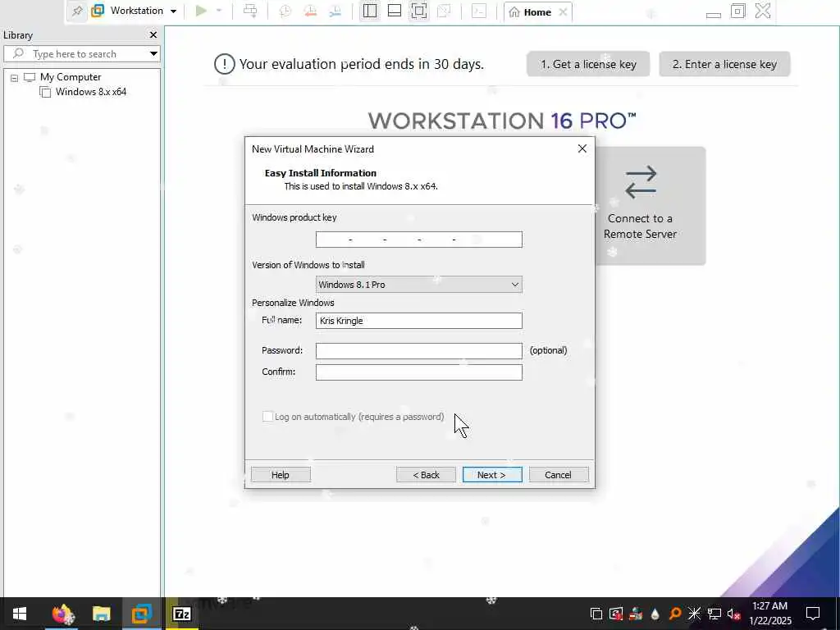Click the network tray icon
840x630 pixels.
point(714,614)
